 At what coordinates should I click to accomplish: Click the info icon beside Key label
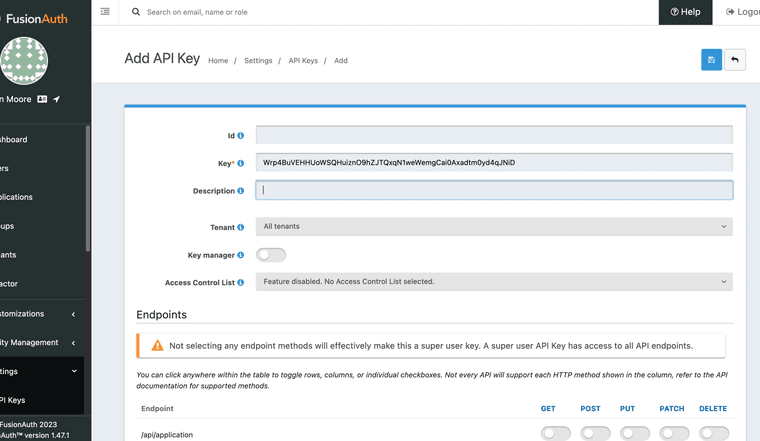241,162
